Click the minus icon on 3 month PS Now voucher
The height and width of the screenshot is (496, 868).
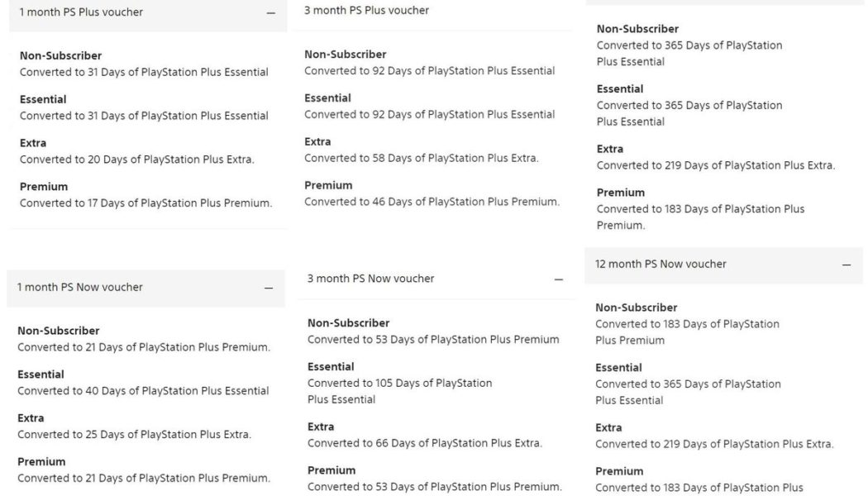click(560, 278)
